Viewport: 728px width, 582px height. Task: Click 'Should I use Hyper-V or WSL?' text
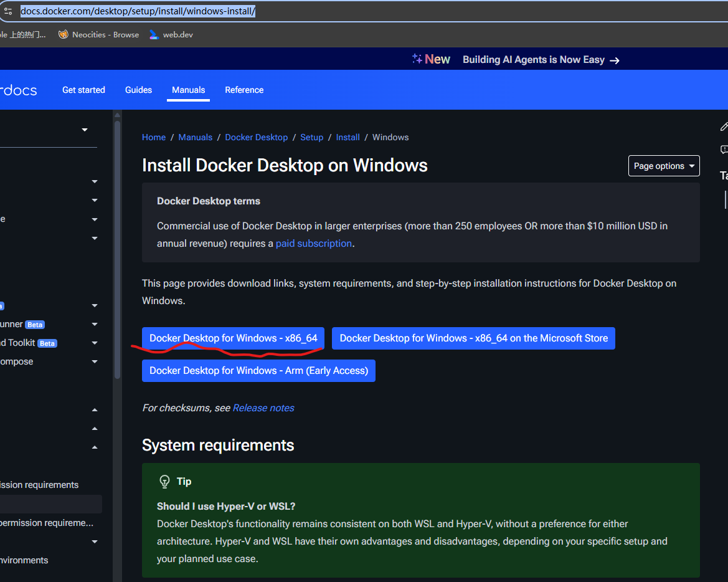pyautogui.click(x=226, y=506)
